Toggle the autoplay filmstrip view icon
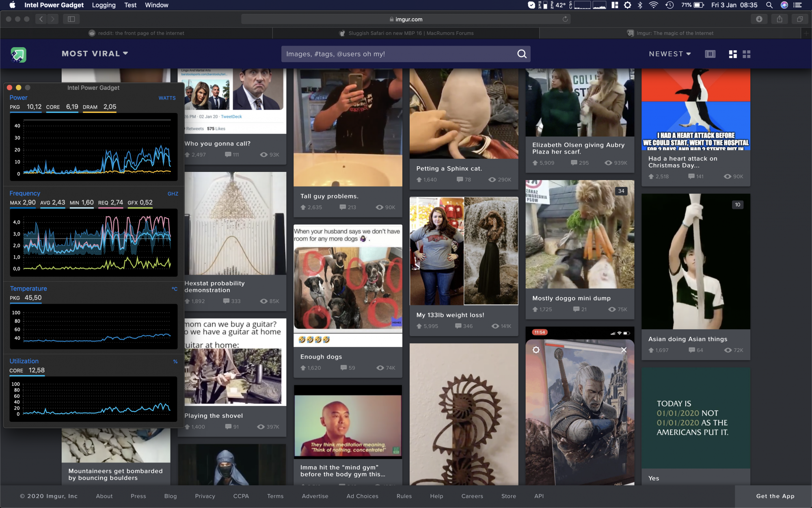 tap(710, 54)
